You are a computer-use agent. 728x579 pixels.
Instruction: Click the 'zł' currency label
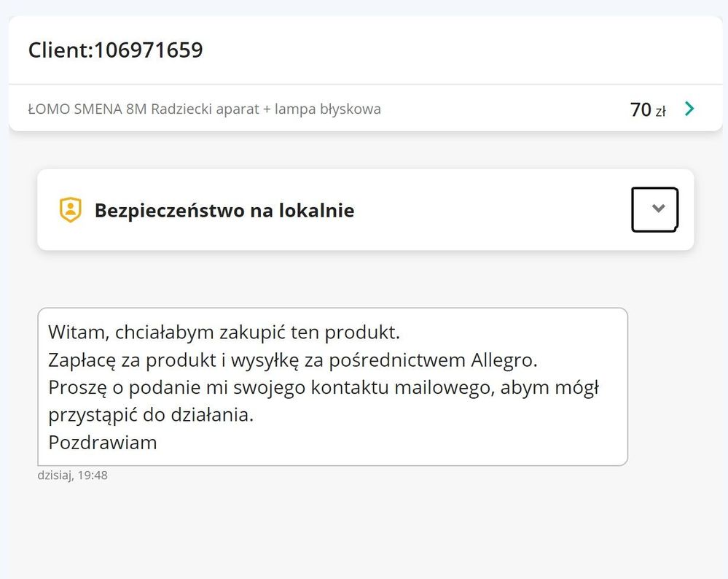660,111
